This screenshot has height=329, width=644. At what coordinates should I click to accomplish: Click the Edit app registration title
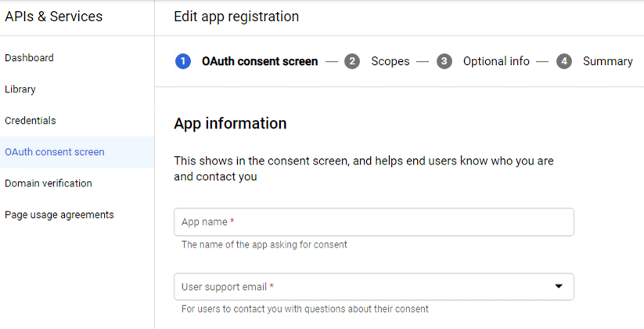click(x=236, y=16)
